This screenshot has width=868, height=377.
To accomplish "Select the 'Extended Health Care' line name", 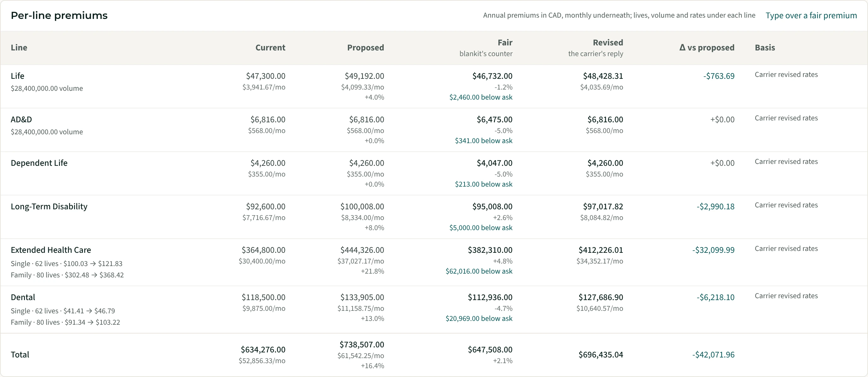I will pos(51,250).
